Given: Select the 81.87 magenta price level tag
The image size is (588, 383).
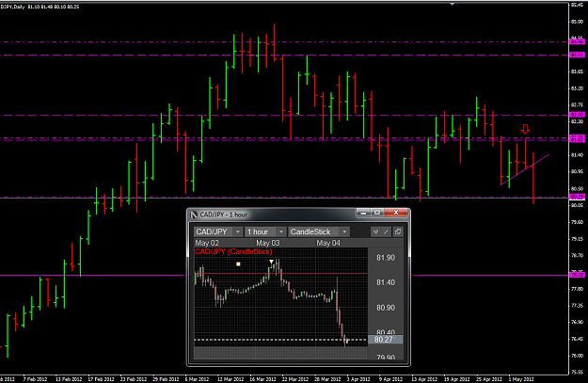Looking at the screenshot, I should coord(577,139).
